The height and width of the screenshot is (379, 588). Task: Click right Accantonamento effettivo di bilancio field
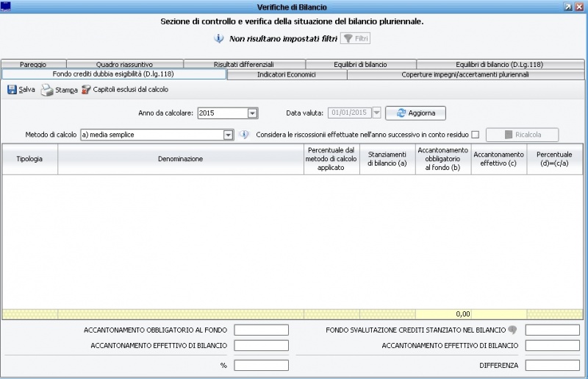pyautogui.click(x=553, y=345)
